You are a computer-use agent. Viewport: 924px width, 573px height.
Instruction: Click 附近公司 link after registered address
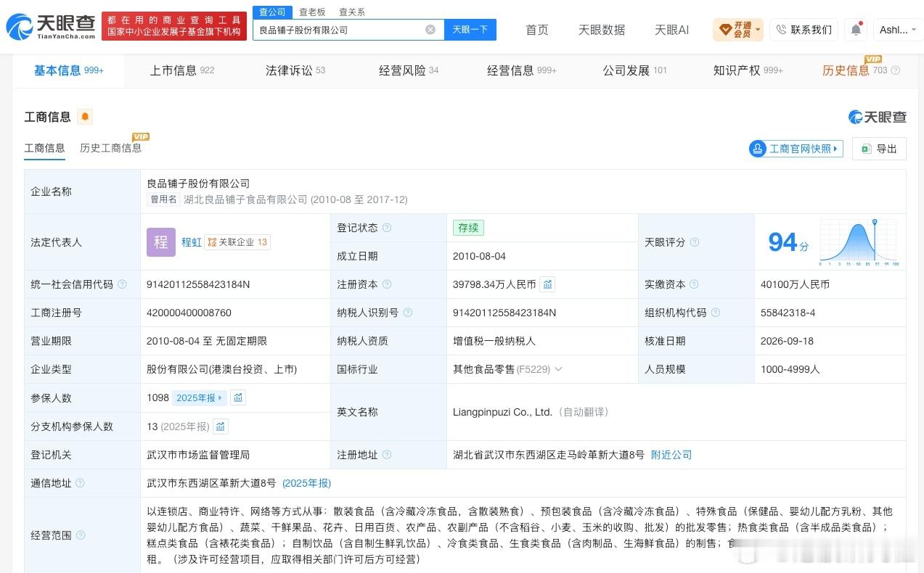671,455
